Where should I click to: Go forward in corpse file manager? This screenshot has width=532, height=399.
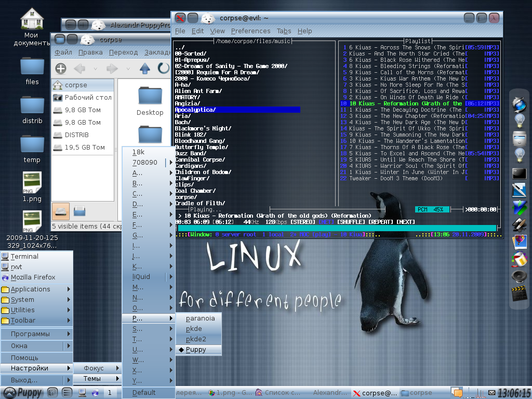point(112,69)
